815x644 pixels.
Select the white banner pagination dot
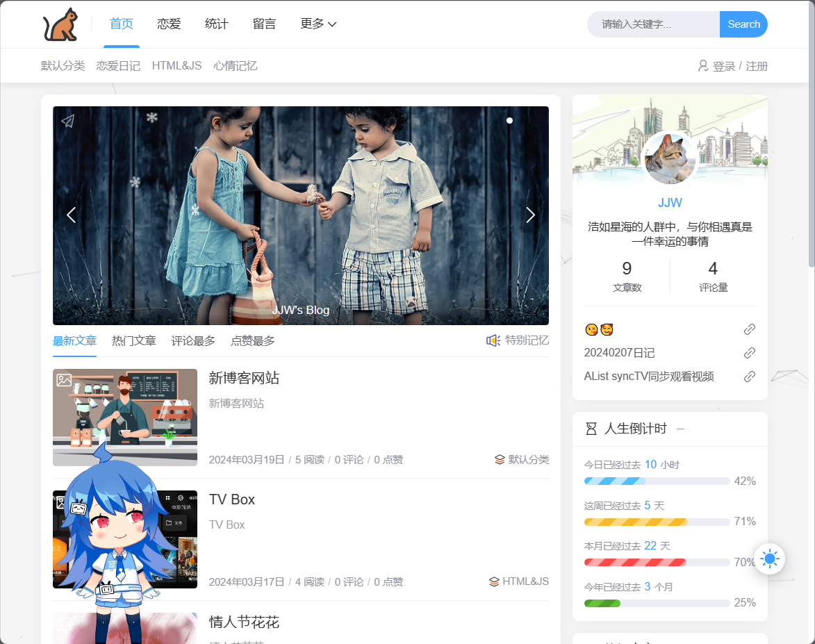tap(509, 121)
